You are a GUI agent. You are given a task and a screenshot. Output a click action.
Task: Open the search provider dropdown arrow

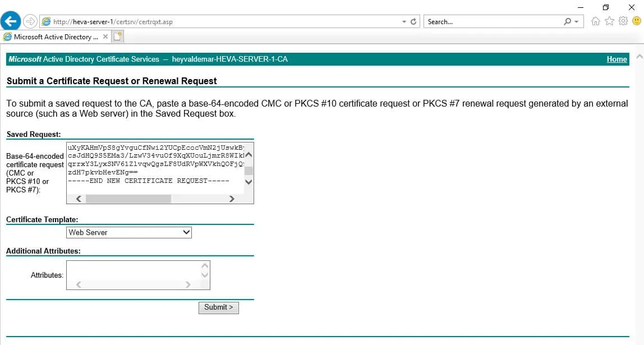pyautogui.click(x=577, y=22)
